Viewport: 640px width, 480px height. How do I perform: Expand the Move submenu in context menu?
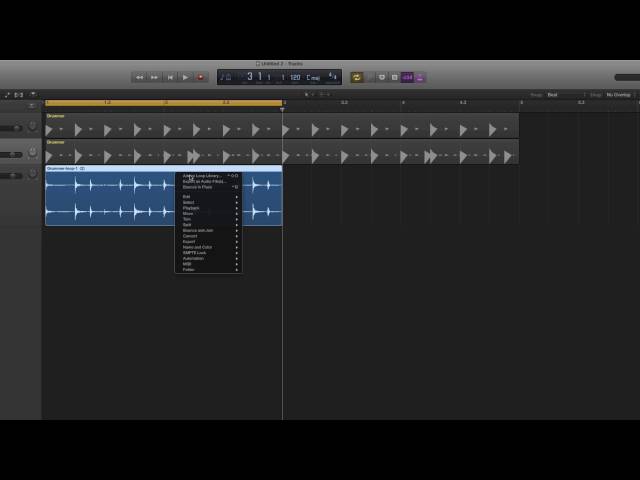tap(209, 213)
